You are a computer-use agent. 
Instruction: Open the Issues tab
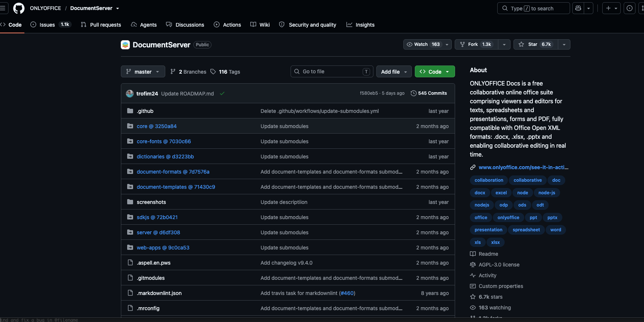tap(51, 25)
